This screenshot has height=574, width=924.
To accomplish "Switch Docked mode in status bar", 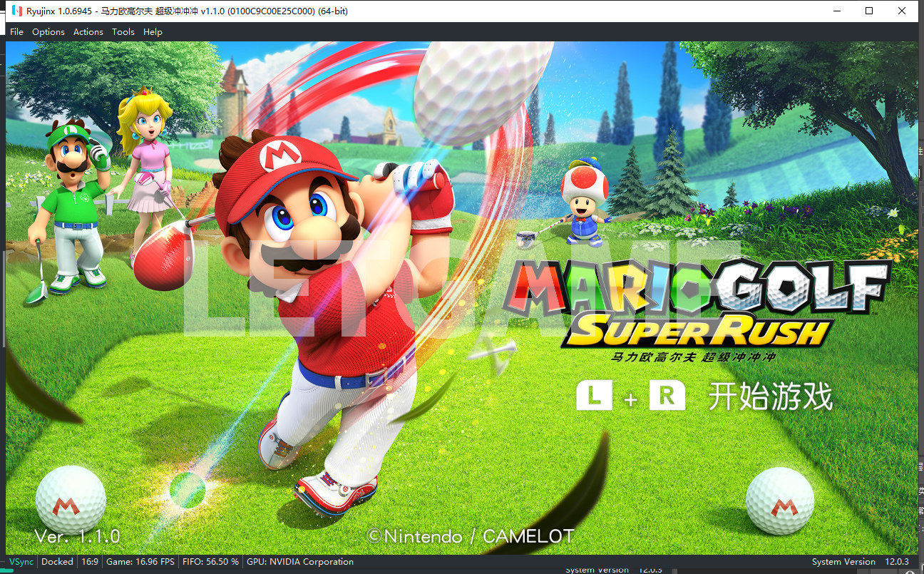I will pos(57,562).
